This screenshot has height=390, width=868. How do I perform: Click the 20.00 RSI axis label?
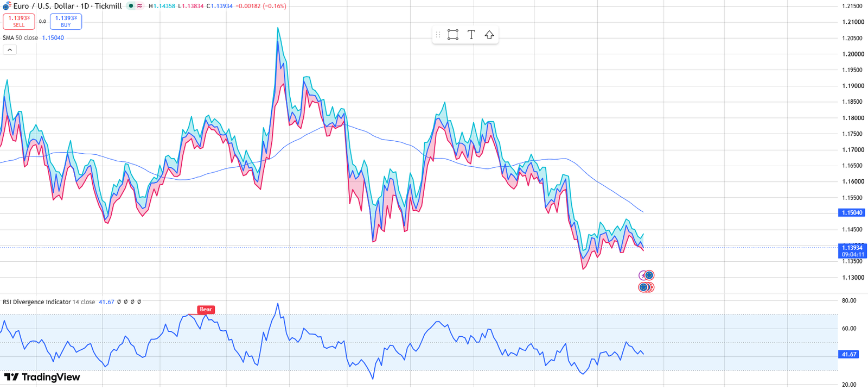pyautogui.click(x=848, y=385)
